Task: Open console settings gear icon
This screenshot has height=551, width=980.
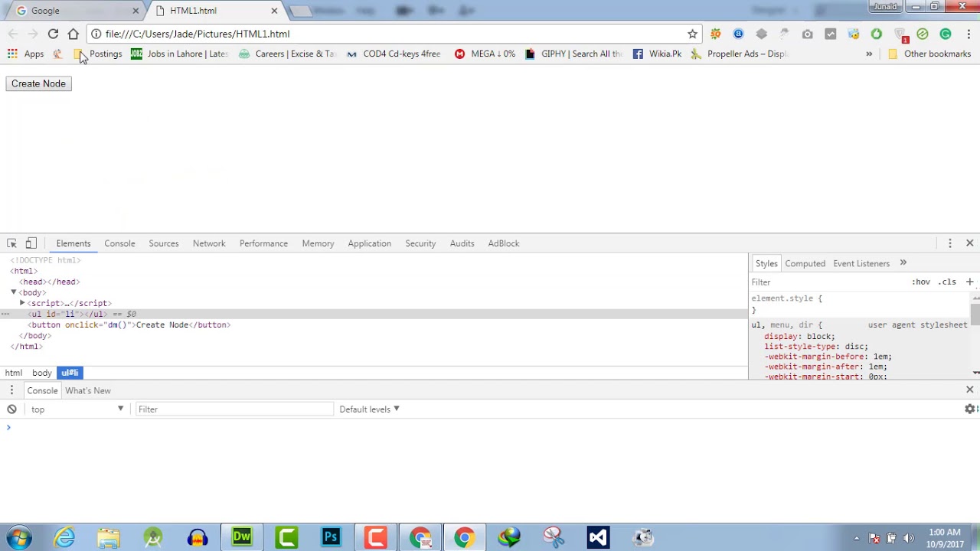Action: click(x=969, y=409)
